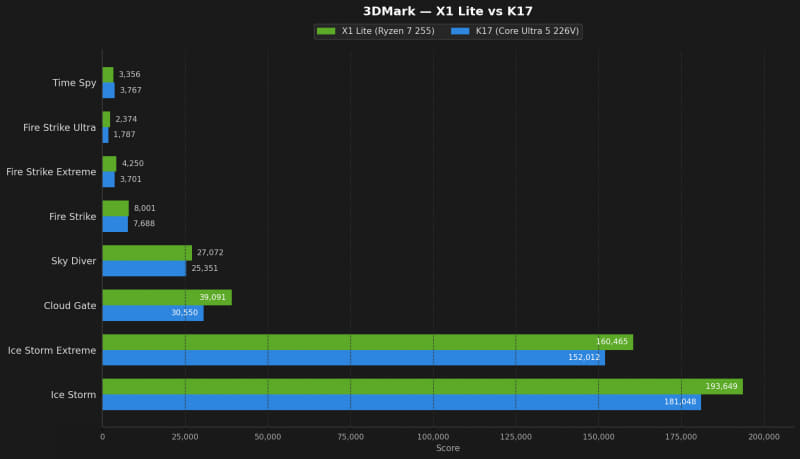Select the Cloud Gate axis label
Screen dimensions: 800x459
(x=70, y=305)
